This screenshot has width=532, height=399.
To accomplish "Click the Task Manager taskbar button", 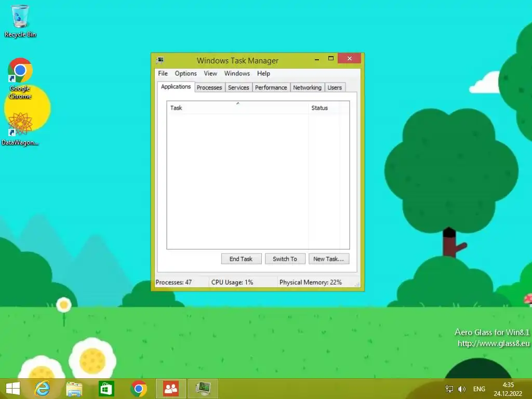I will 203,389.
